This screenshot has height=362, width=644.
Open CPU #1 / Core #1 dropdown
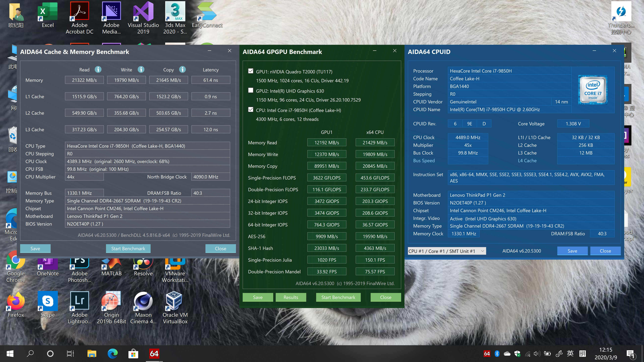[x=447, y=251]
